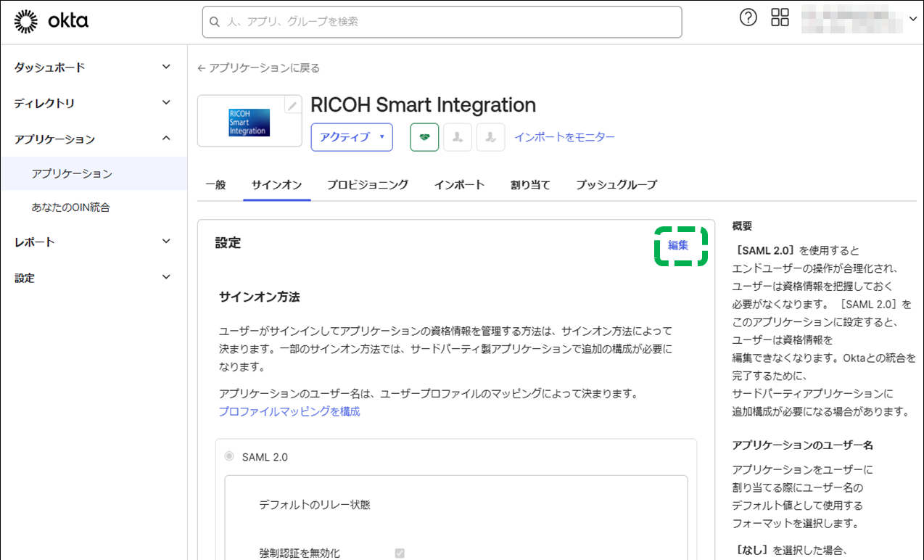
Task: Open the apps grid icon
Action: [780, 18]
